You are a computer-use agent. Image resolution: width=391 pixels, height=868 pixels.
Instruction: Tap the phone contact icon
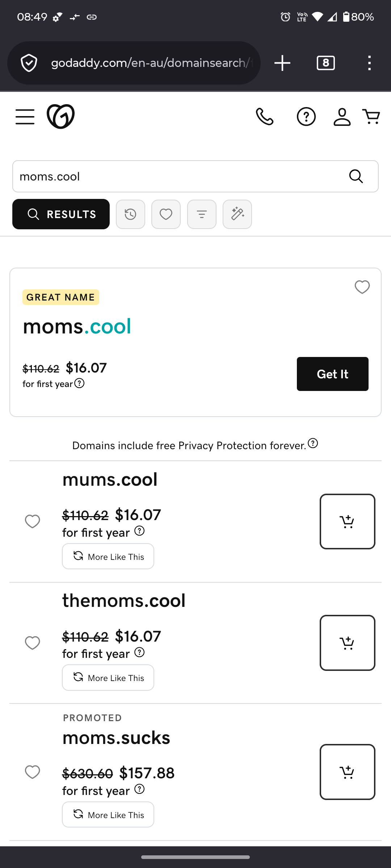265,117
